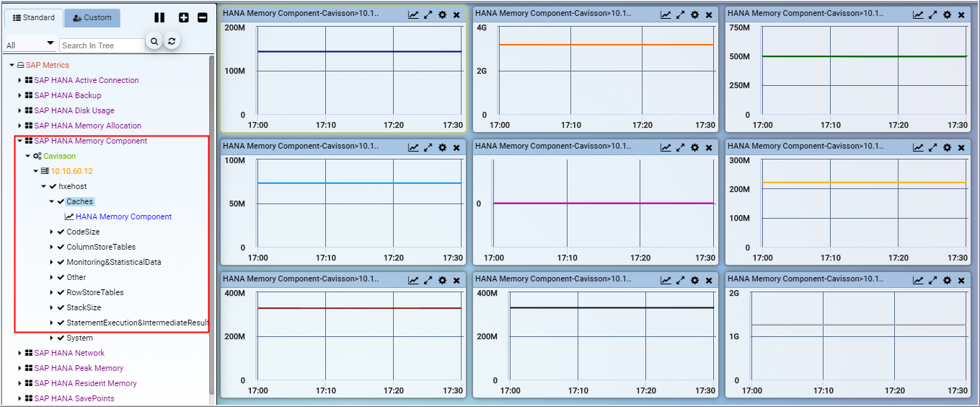980x407 pixels.
Task: Click the minus collapse-all icon above the tree
Action: pyautogui.click(x=203, y=17)
